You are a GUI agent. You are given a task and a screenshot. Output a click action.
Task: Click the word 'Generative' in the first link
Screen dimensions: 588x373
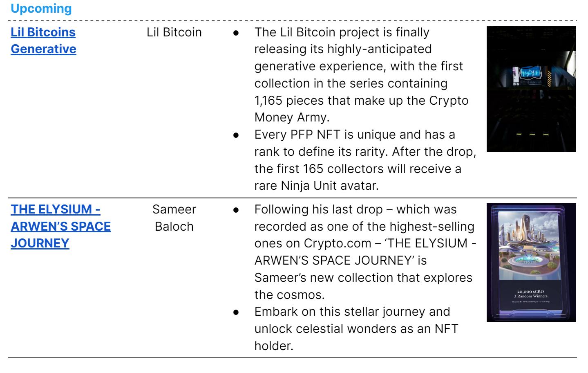point(44,49)
